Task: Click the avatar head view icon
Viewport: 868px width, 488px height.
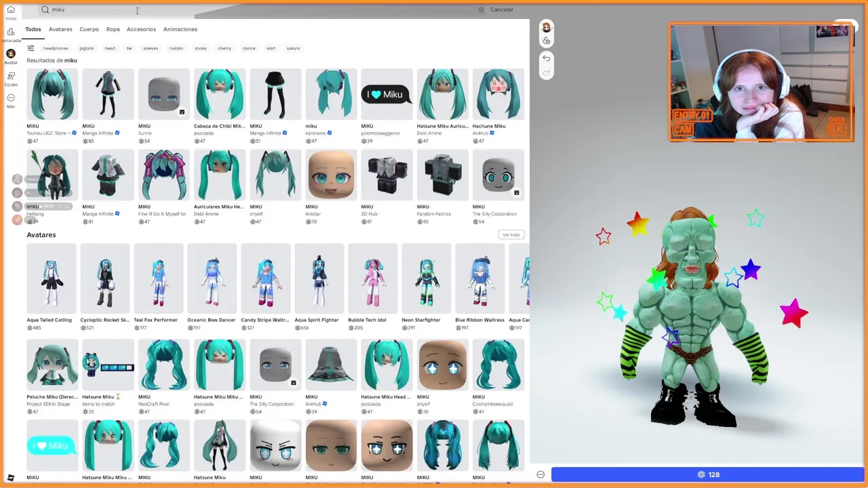Action: [547, 27]
